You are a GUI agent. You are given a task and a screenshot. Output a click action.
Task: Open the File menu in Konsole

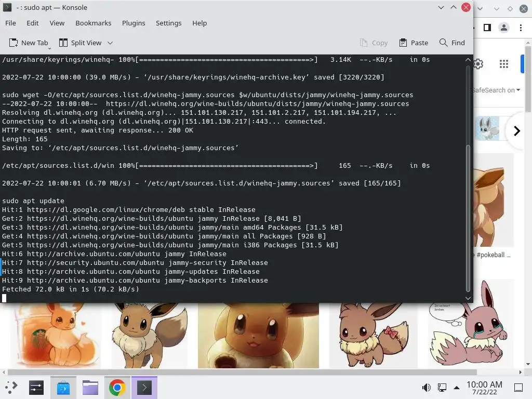(x=10, y=23)
